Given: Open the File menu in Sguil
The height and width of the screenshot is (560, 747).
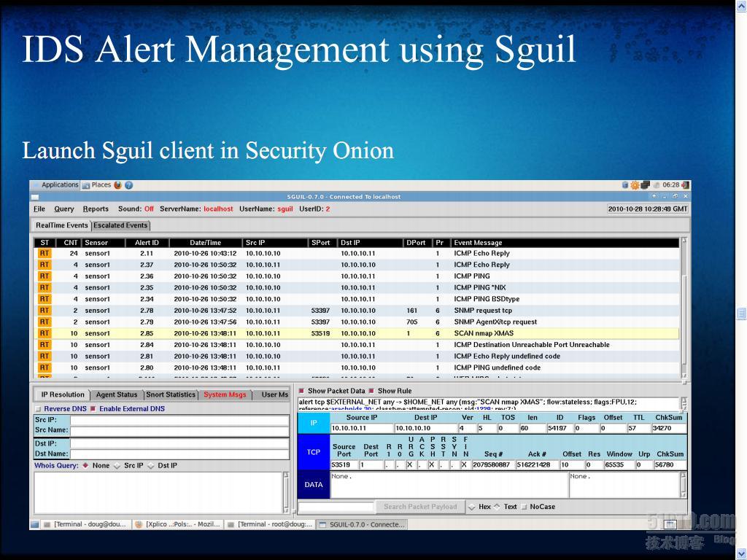Looking at the screenshot, I should click(39, 209).
